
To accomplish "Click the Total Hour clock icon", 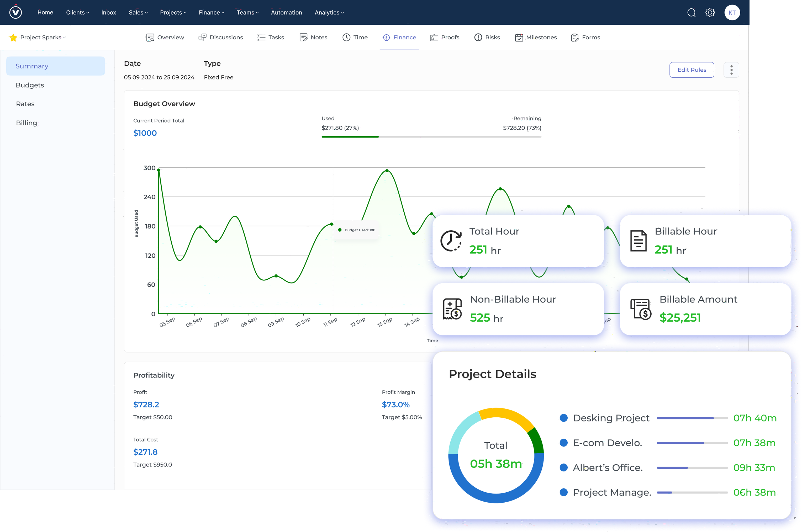I will tap(451, 241).
